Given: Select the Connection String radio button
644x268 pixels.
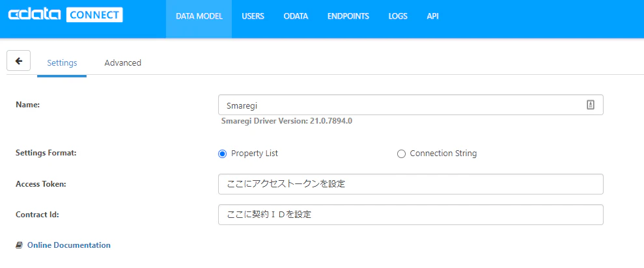Looking at the screenshot, I should (x=401, y=154).
